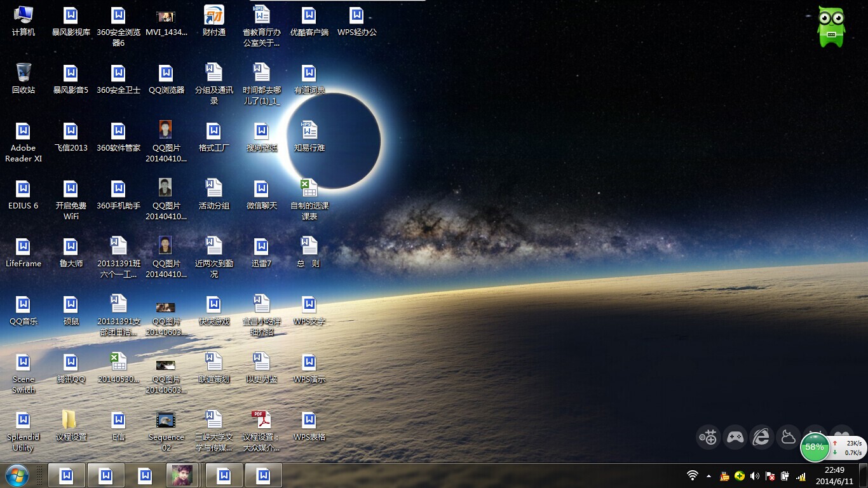Select the WPS文字 shortcut

(x=309, y=310)
